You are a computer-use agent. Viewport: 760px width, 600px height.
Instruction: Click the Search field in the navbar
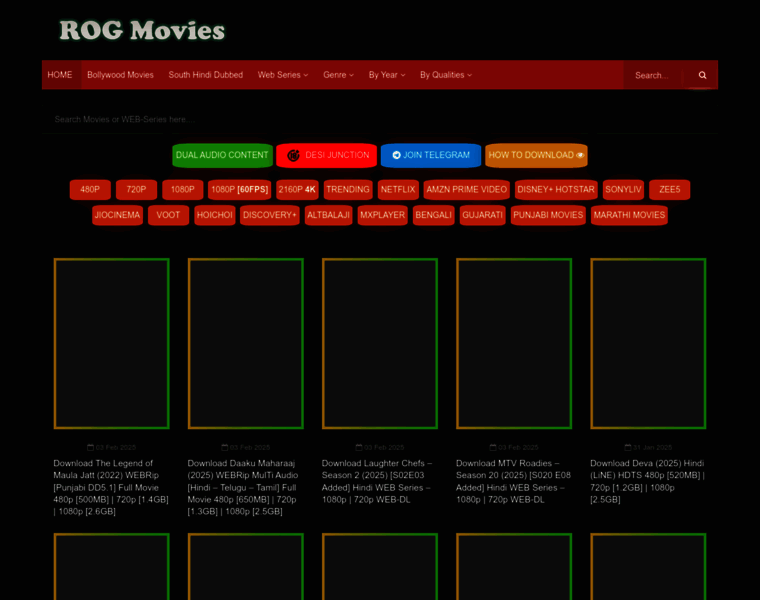coord(654,75)
